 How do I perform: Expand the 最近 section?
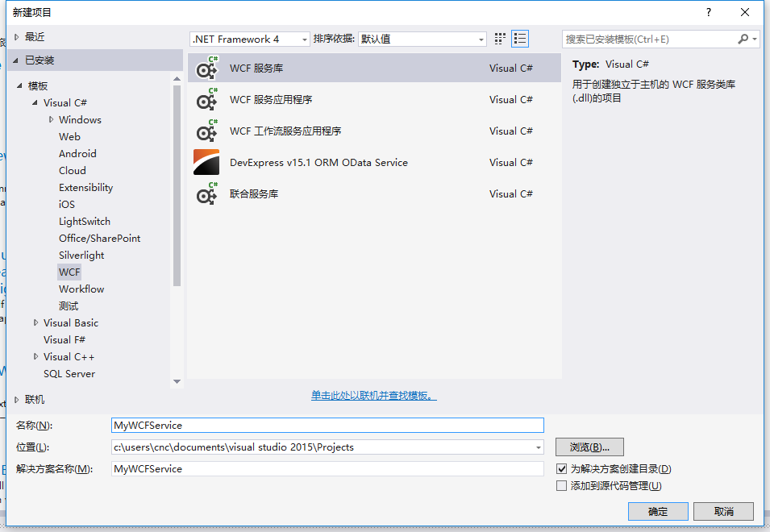point(16,37)
